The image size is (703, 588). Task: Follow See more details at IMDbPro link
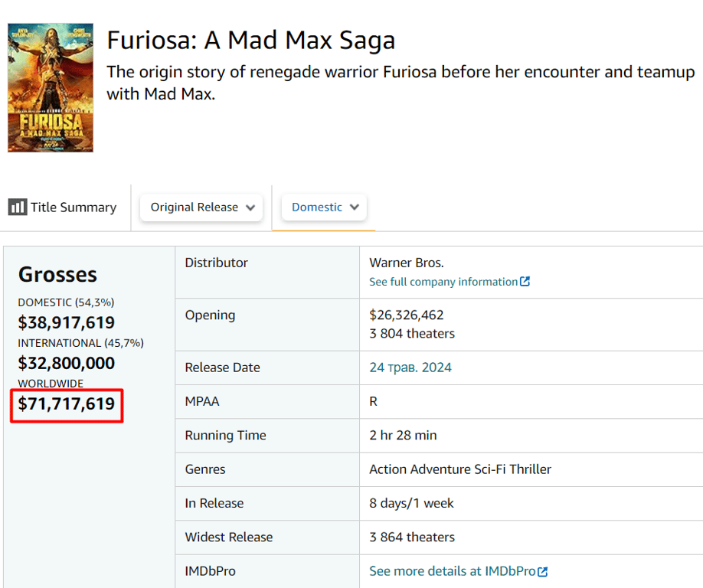(x=453, y=571)
